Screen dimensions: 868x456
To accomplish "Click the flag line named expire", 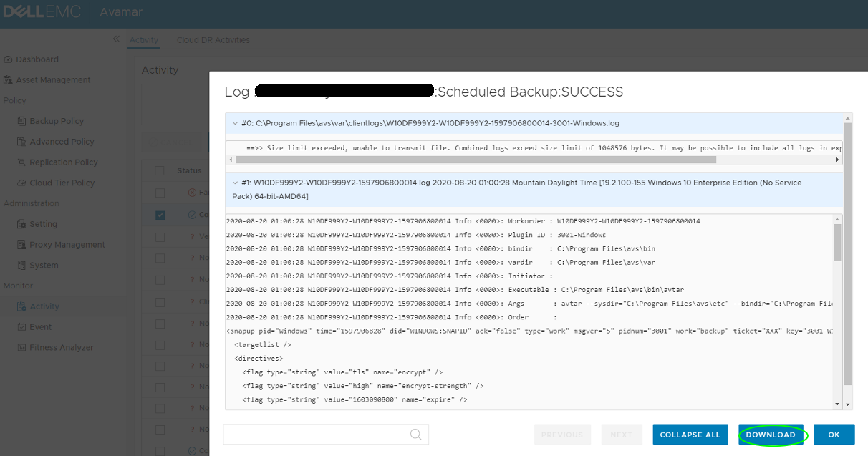I will [x=355, y=399].
